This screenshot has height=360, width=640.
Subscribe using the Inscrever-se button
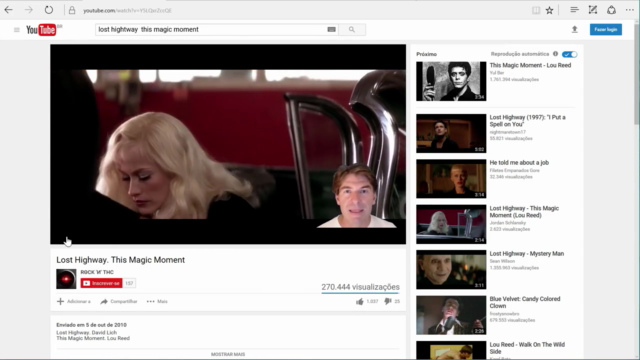101,283
